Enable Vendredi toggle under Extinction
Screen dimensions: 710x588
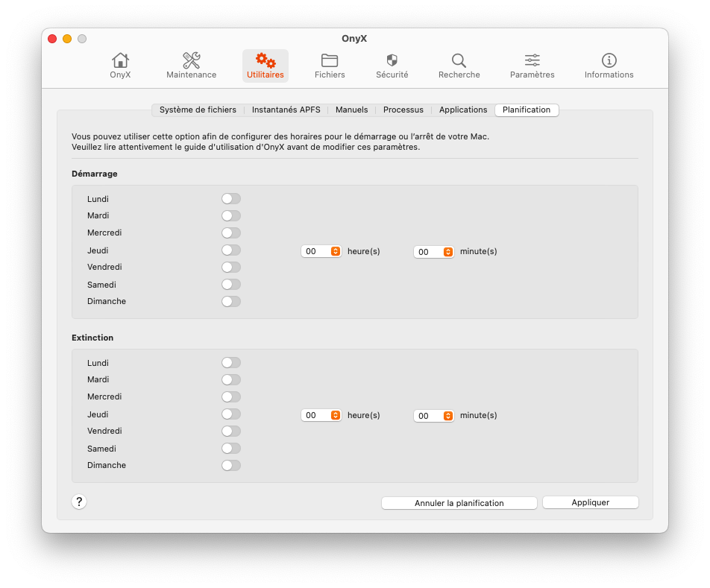click(231, 431)
